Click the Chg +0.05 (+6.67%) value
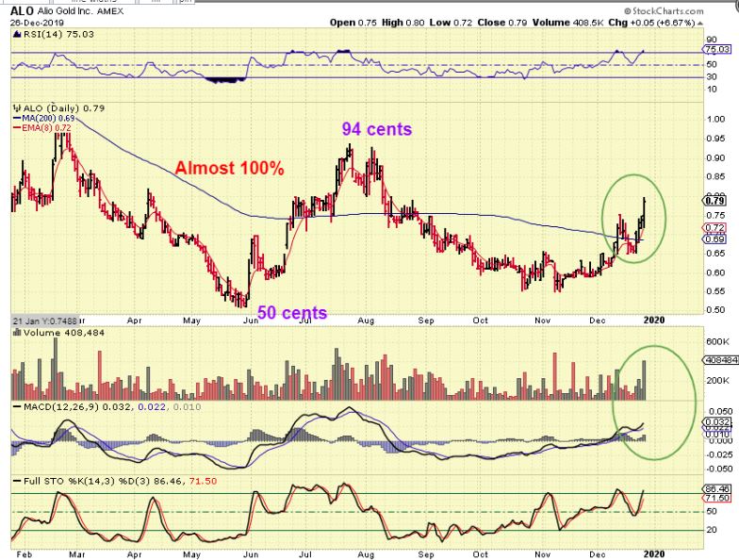The width and height of the screenshot is (739, 560). (651, 23)
